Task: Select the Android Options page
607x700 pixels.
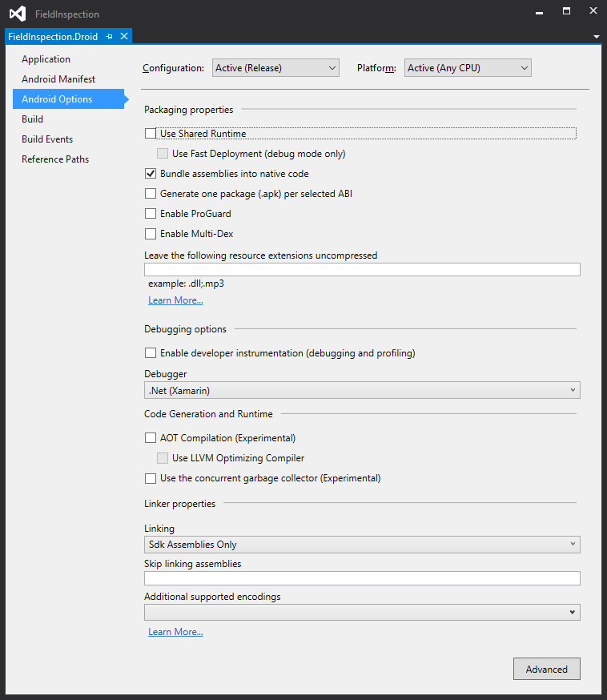Action: pos(69,99)
